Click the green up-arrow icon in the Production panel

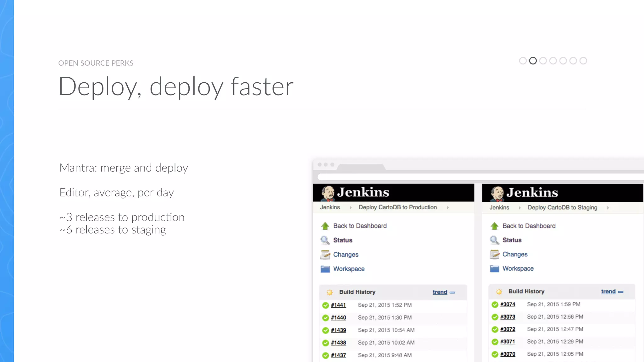pos(325,226)
